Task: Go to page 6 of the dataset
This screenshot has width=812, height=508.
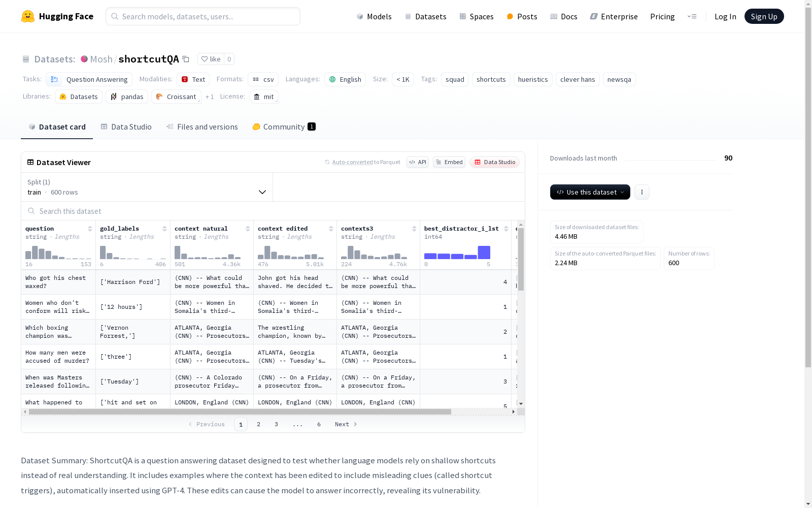Action: pyautogui.click(x=319, y=424)
